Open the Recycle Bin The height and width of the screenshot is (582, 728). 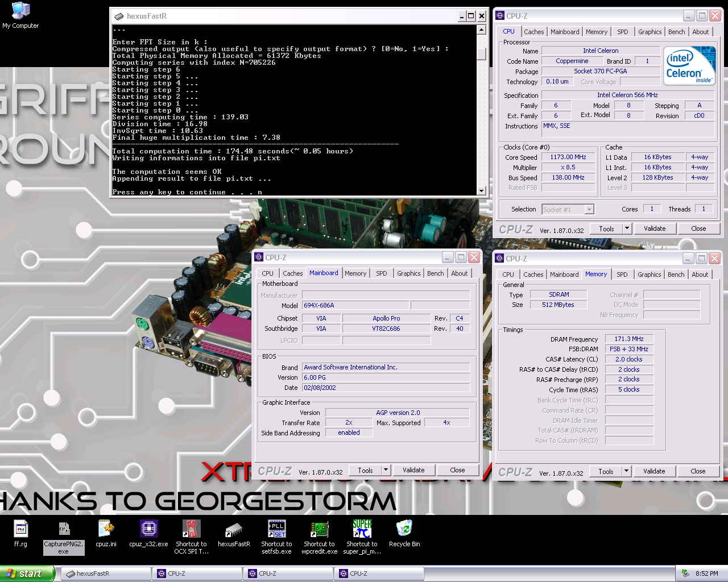tap(404, 533)
